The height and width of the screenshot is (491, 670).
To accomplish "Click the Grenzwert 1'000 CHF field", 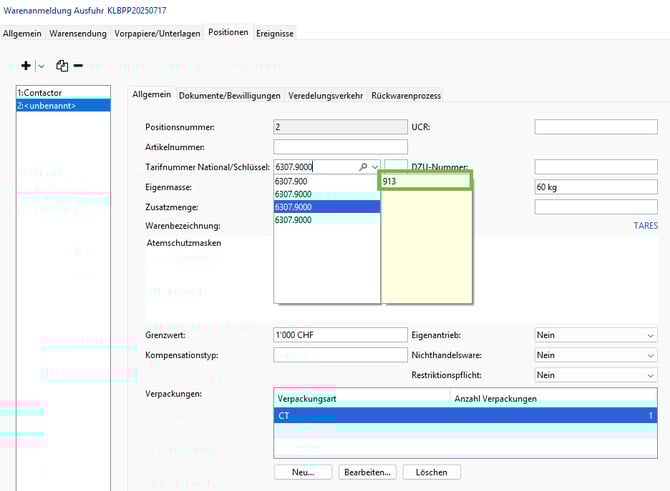I will [x=340, y=335].
